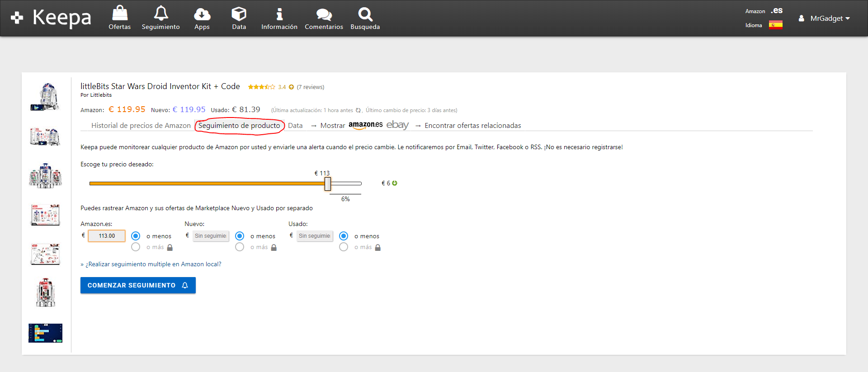868x372 pixels.
Task: Click the Comenzar Seguimiento button
Action: (x=138, y=285)
